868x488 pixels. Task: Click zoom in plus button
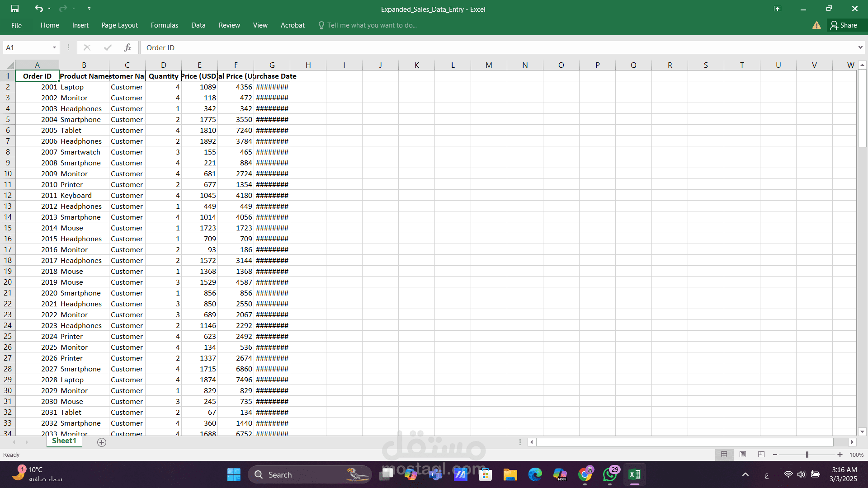click(x=840, y=455)
